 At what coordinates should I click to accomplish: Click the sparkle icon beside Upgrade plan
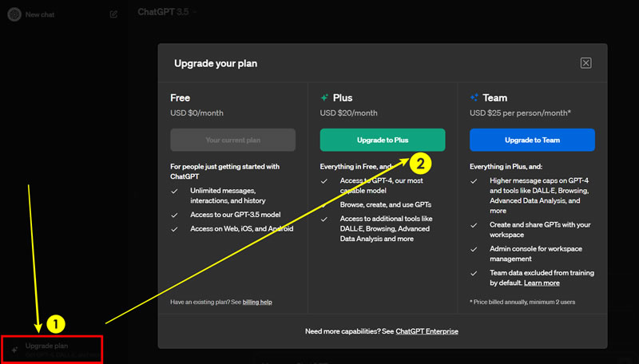(14, 350)
